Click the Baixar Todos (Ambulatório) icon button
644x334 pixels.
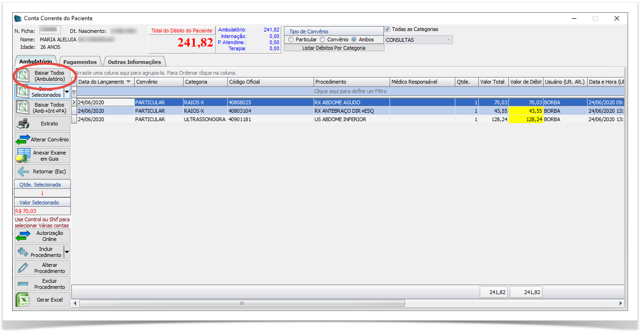[23, 76]
